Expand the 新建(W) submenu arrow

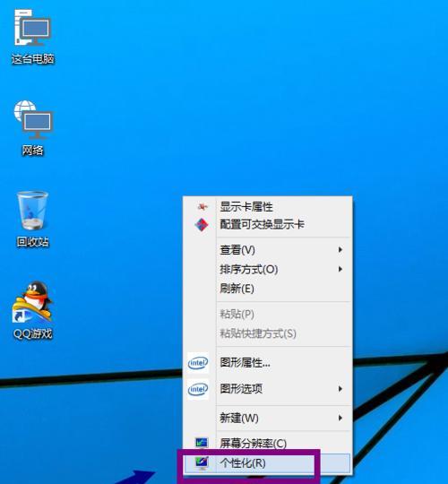coord(340,418)
